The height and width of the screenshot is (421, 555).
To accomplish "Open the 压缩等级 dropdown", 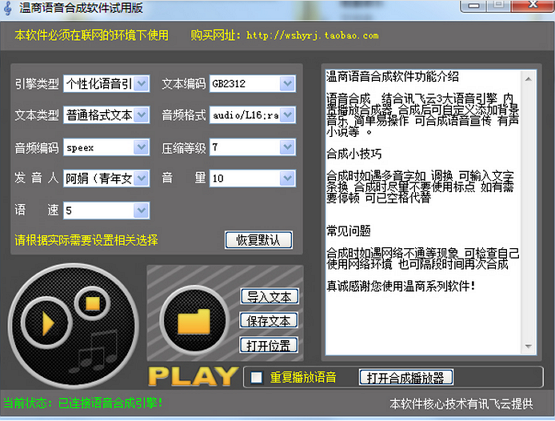I will [x=253, y=147].
